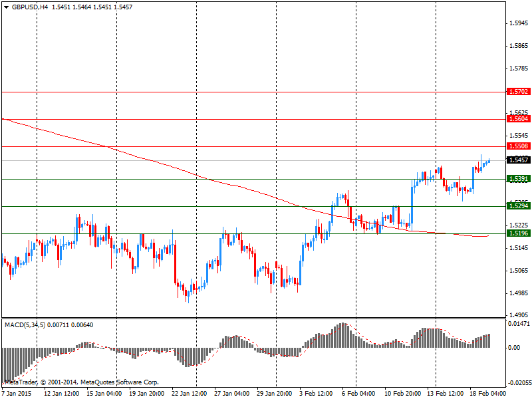Click the MACD scale value 0.01471

(x=519, y=324)
